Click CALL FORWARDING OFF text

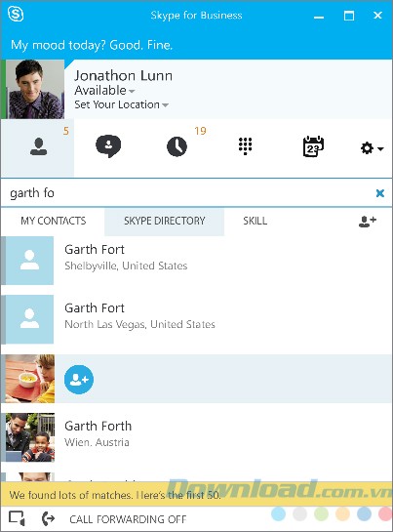pos(128,519)
